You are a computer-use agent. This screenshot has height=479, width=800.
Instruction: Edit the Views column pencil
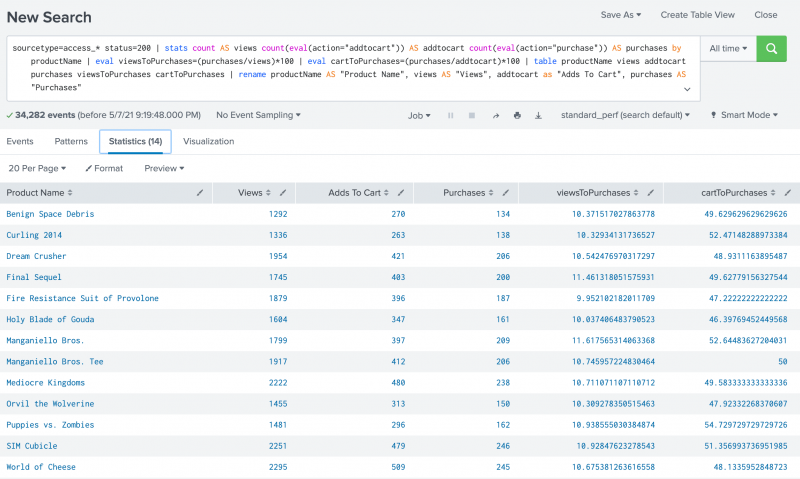point(283,193)
